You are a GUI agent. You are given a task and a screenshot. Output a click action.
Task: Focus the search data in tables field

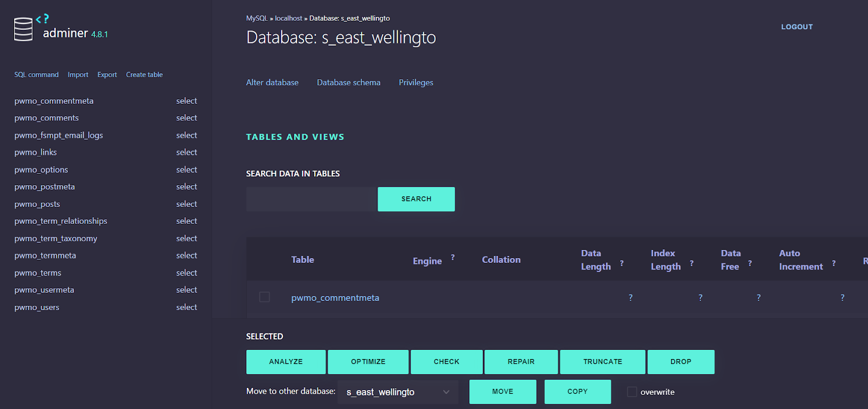tap(311, 199)
